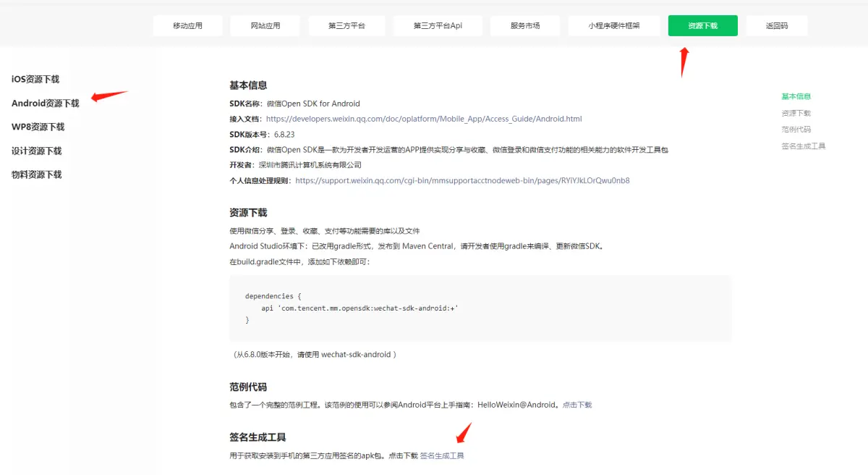Click 点击下载 sample code link

pos(577,405)
